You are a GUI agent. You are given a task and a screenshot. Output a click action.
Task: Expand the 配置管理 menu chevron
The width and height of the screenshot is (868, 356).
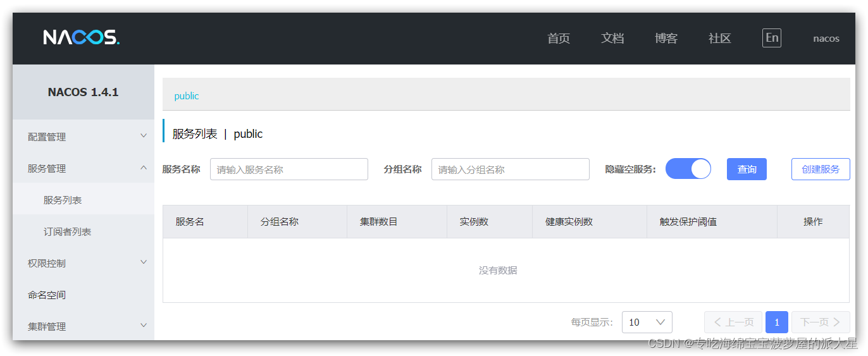(x=144, y=136)
